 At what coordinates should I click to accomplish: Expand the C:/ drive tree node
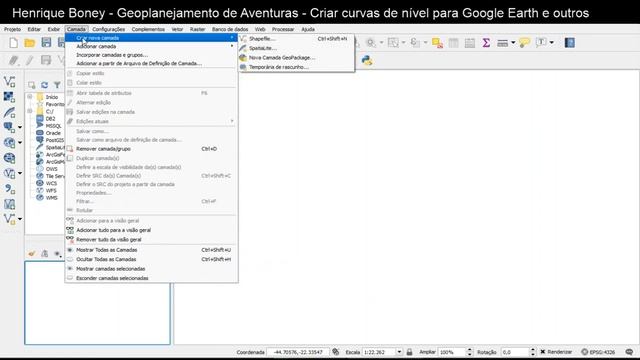coord(30,111)
